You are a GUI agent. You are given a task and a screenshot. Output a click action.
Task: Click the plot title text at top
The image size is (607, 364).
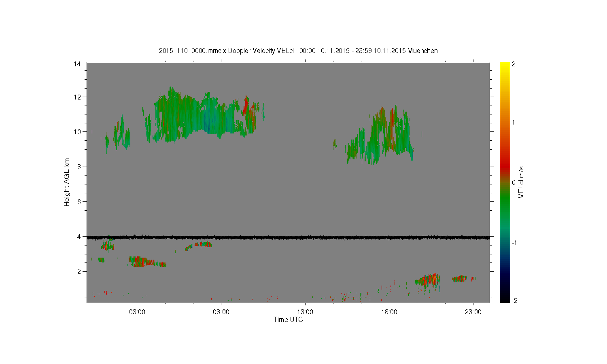click(x=298, y=51)
